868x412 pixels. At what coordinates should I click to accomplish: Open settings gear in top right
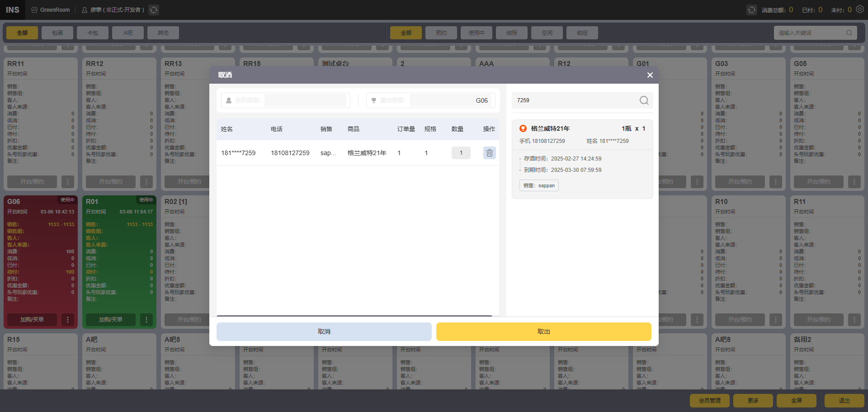[860, 9]
